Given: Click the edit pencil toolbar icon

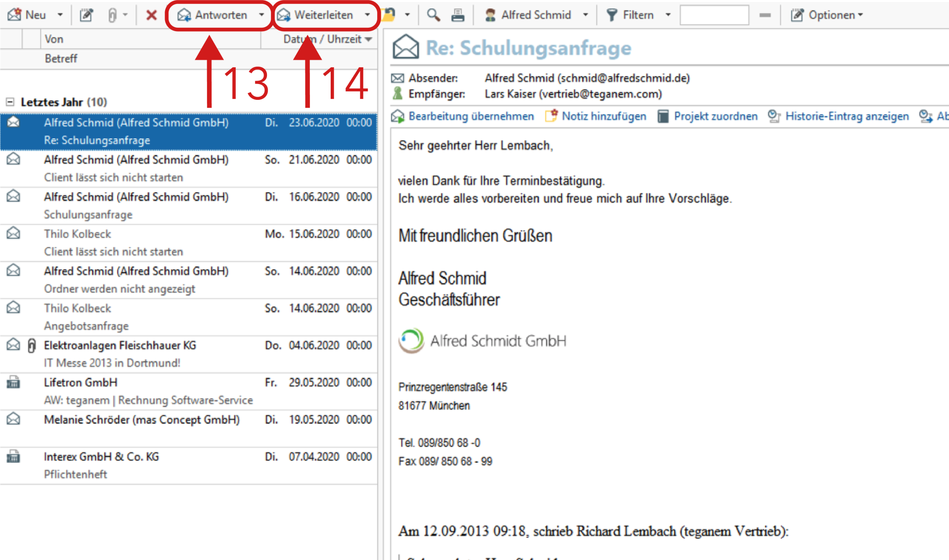Looking at the screenshot, I should click(86, 15).
